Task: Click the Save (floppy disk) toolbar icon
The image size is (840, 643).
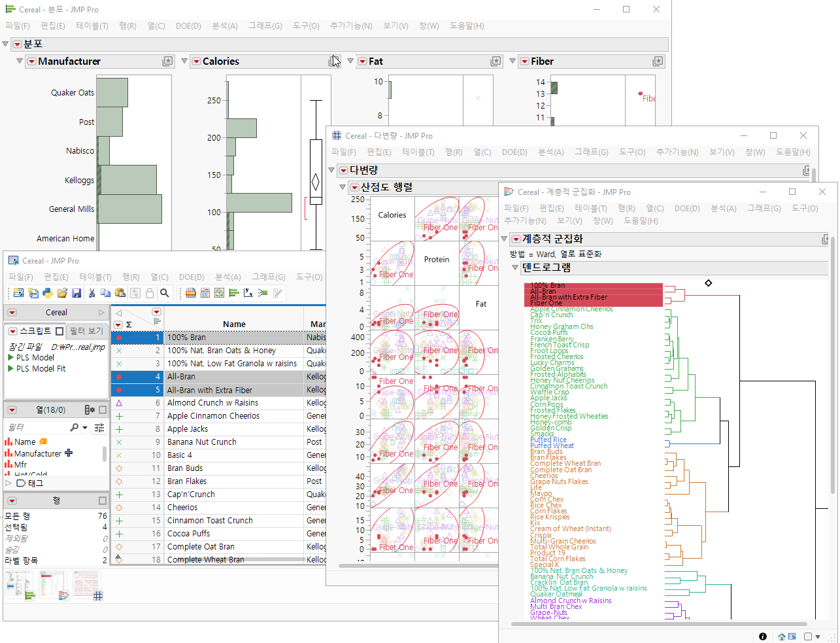Action: (x=76, y=293)
